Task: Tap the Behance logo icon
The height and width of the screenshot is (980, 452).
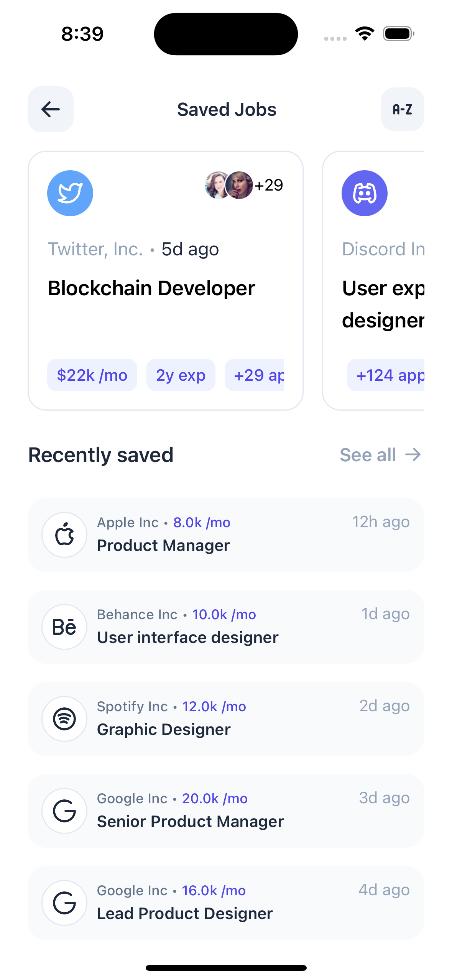Action: click(64, 627)
